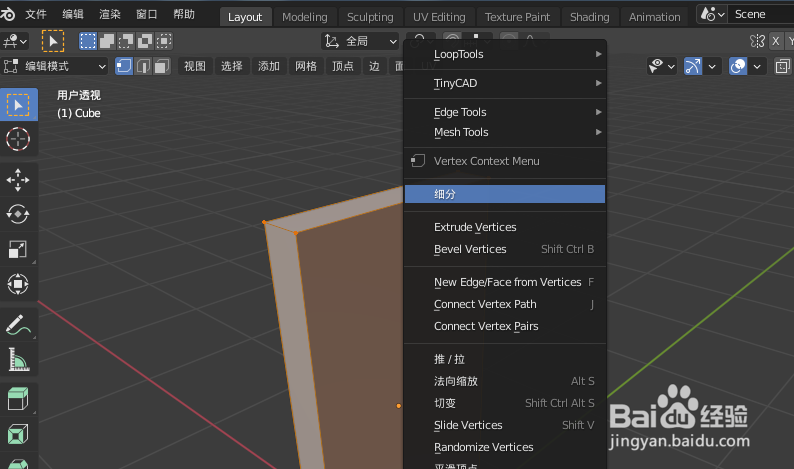
Task: Select the Scale tool
Action: tap(18, 249)
